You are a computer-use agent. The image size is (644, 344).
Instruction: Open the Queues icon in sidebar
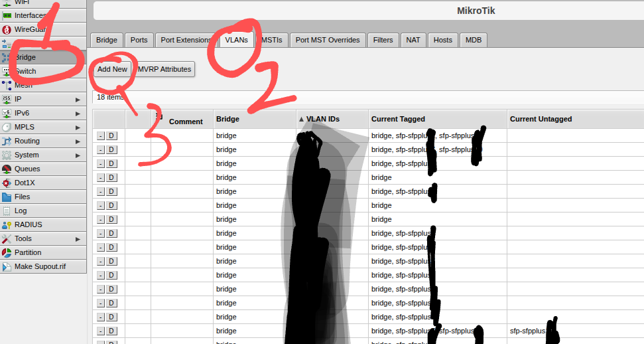(x=7, y=169)
